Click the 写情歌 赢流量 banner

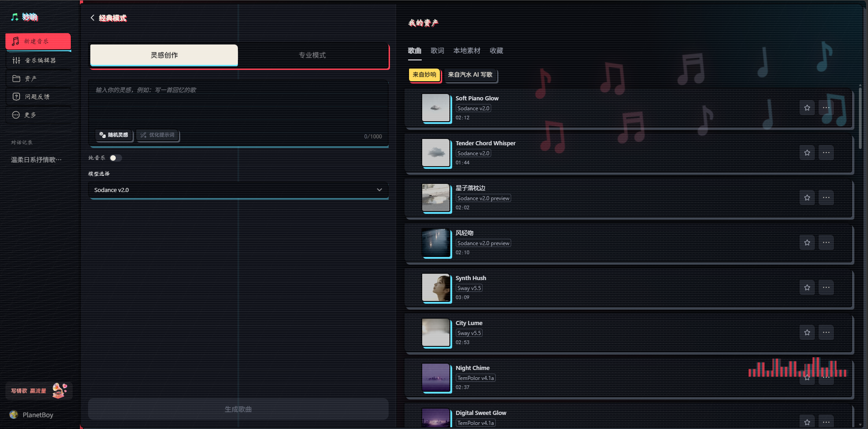(x=39, y=390)
